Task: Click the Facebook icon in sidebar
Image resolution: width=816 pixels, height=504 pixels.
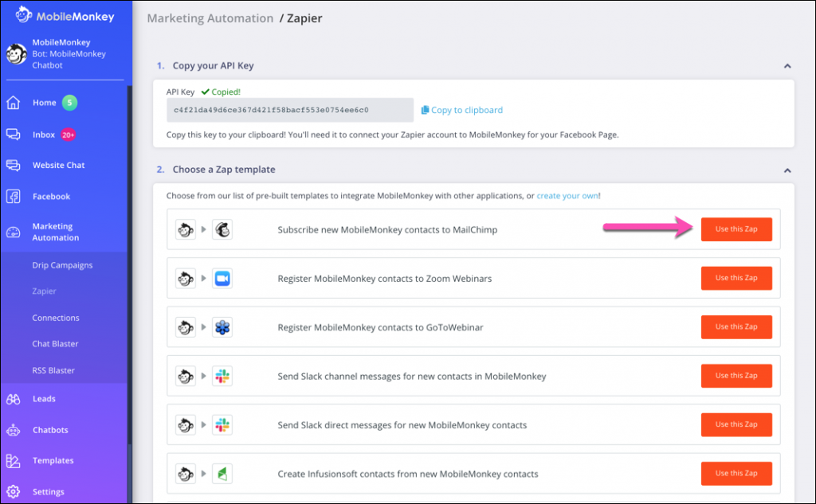Action: (x=13, y=196)
